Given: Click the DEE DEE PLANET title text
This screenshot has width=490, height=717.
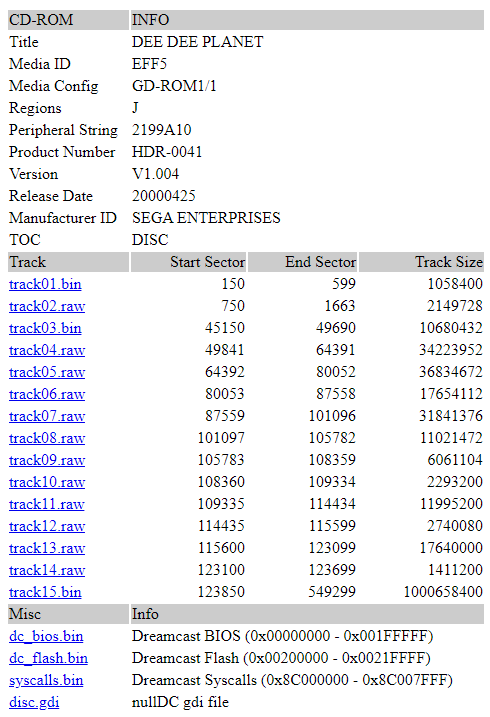Looking at the screenshot, I should click(x=197, y=42).
